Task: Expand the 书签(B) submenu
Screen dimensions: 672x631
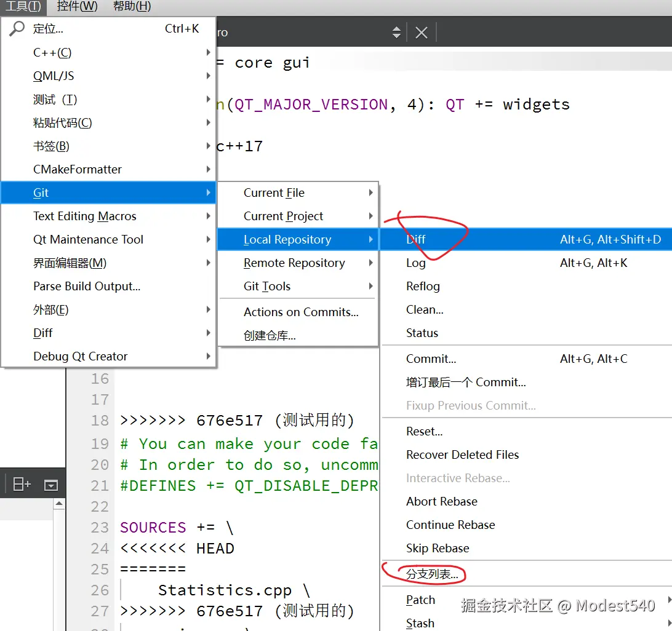Action: pyautogui.click(x=108, y=146)
